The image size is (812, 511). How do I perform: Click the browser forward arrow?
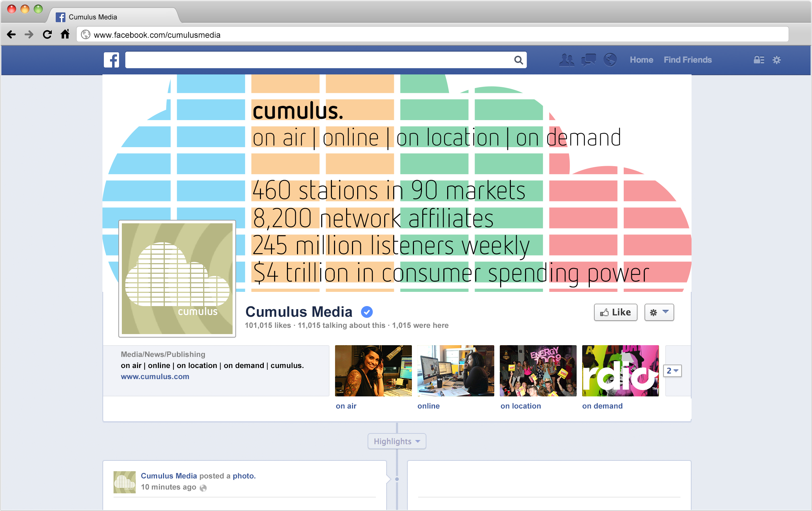[29, 35]
